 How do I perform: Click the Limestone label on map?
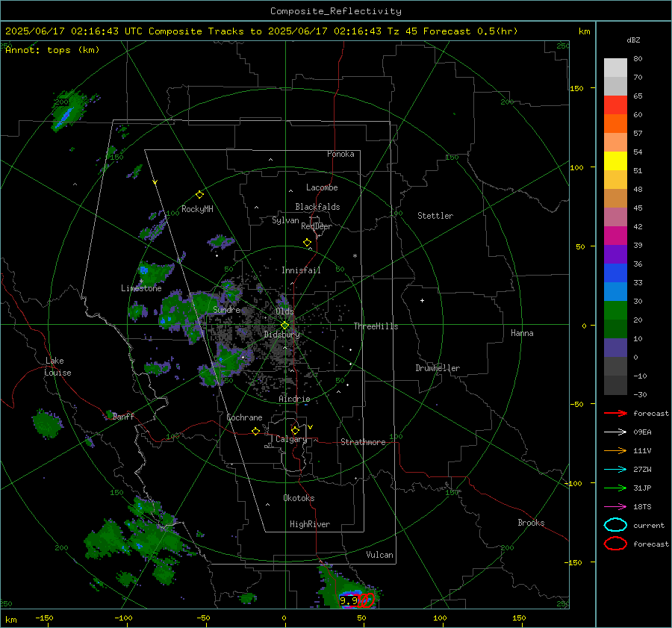[141, 288]
